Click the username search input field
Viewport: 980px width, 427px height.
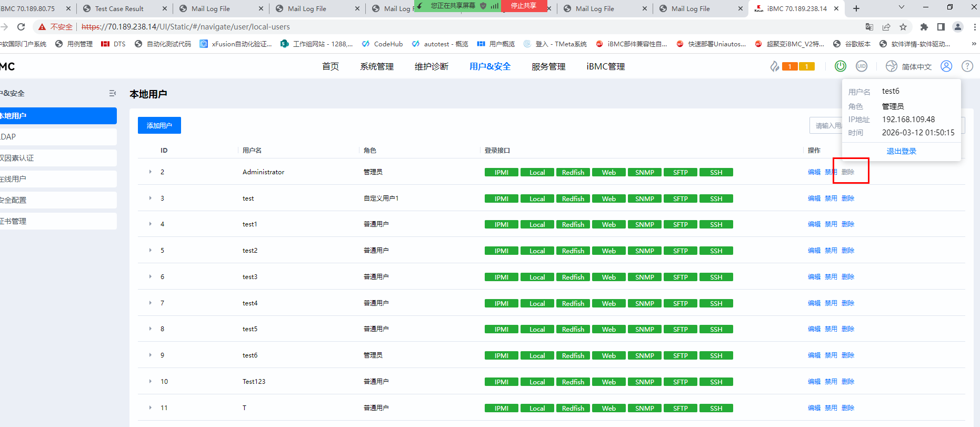tap(826, 125)
